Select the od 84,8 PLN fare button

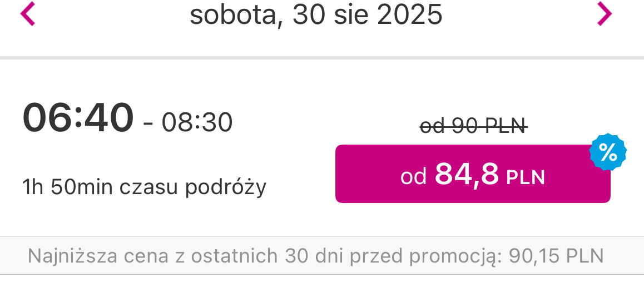point(473,174)
